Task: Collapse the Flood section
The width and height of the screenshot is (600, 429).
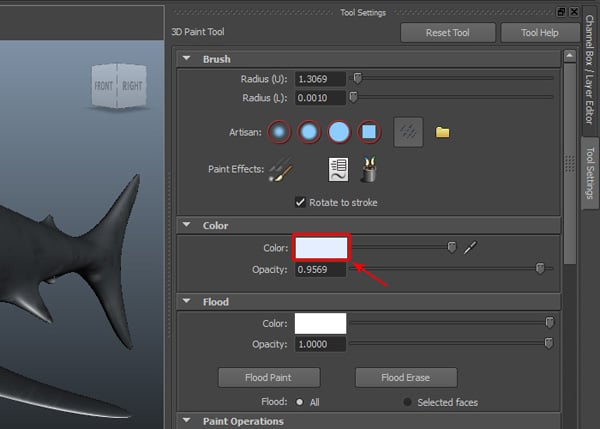Action: [187, 301]
